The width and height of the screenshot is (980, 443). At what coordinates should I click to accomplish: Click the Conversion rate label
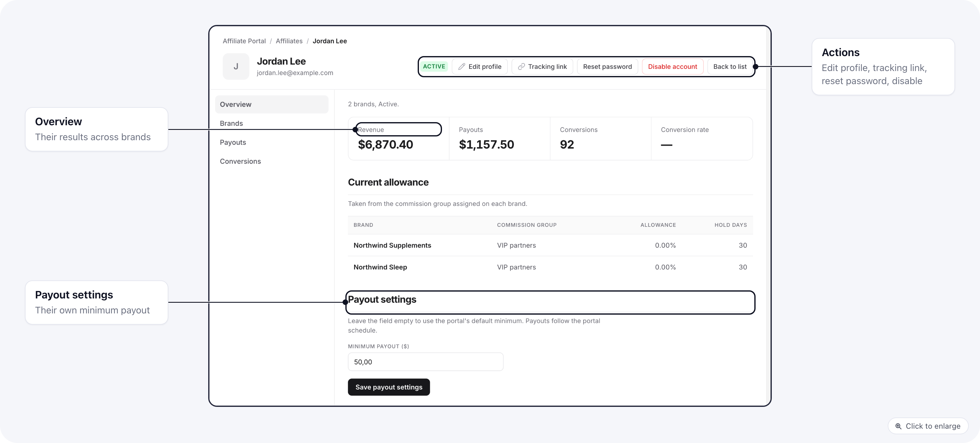[685, 130]
